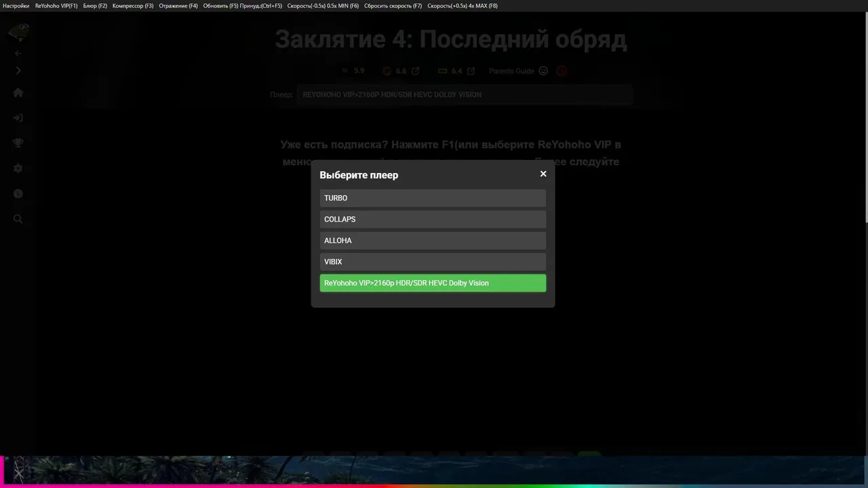Toggle the Отражение (F4) option
868x488 pixels.
pos(178,5)
